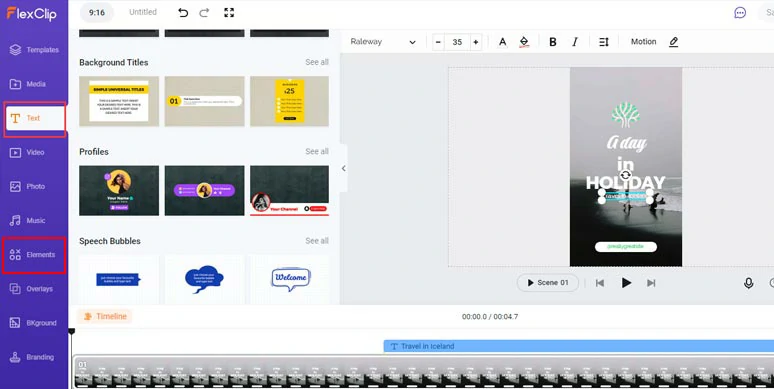Switch to the Timeline view
Viewport: 774px width, 389px height.
(105, 316)
